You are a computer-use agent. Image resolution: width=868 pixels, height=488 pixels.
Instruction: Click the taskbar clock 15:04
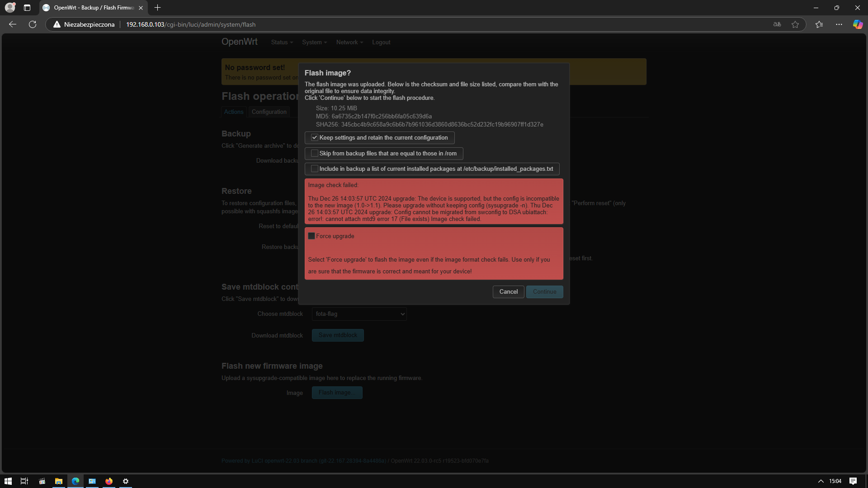(835, 481)
